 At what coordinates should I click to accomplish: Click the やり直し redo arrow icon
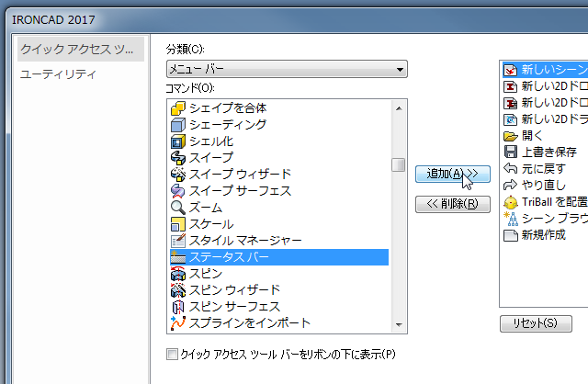click(511, 186)
